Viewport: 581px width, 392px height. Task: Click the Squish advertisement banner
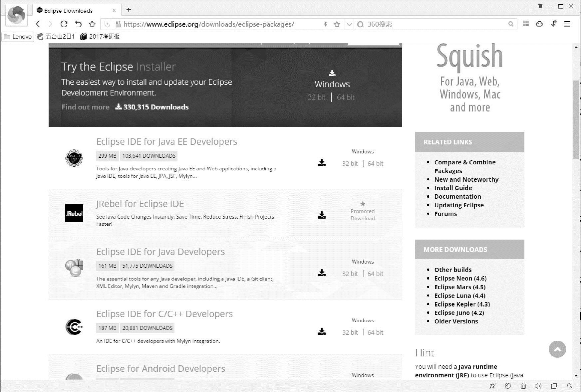point(469,79)
